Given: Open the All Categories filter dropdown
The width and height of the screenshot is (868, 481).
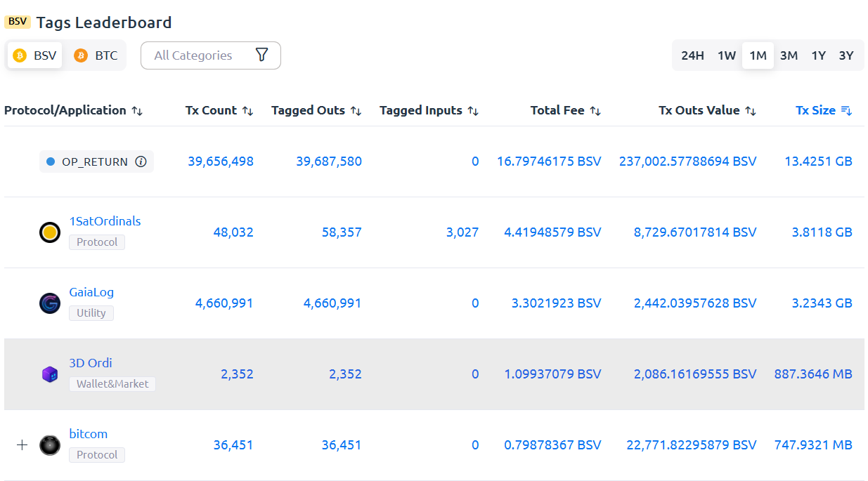Looking at the screenshot, I should [211, 55].
